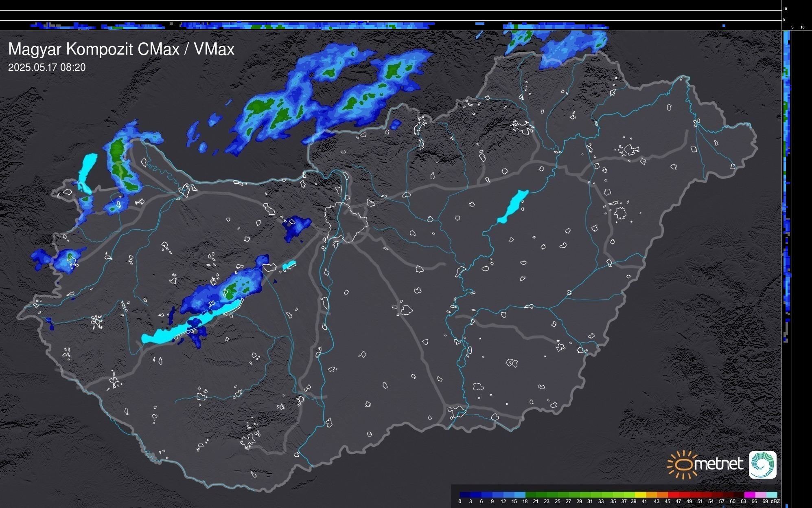Click the Magyar Kompozit CMax / VMax title
The width and height of the screenshot is (812, 508).
click(121, 49)
